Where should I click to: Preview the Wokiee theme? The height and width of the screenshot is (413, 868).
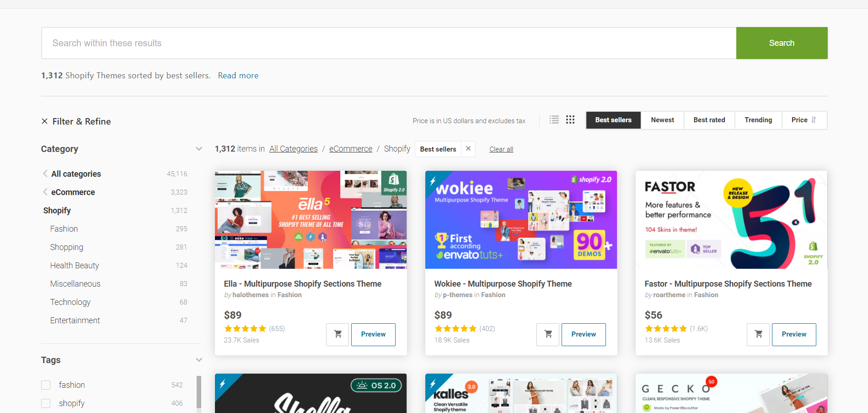click(584, 334)
